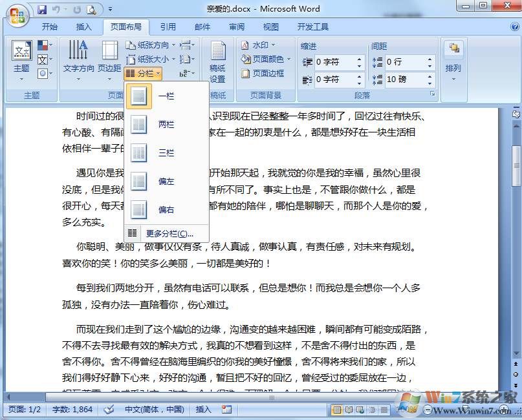Viewport: 522px width, 420px height.
Task: Click spacing after field 10 磅
Action: tap(405, 79)
